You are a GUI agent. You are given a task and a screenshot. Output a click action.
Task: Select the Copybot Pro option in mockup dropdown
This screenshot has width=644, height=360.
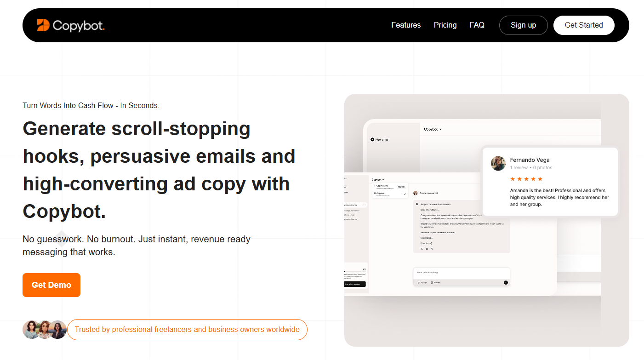coord(384,187)
